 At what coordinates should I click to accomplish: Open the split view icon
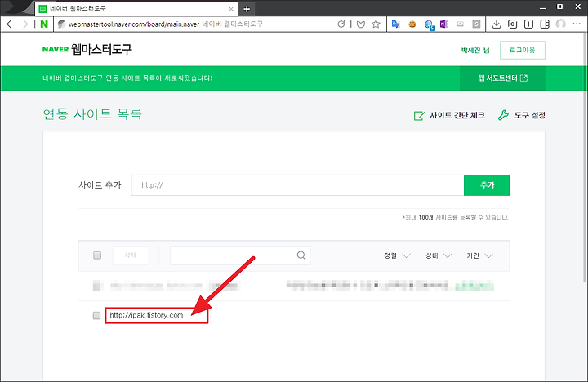pyautogui.click(x=545, y=24)
